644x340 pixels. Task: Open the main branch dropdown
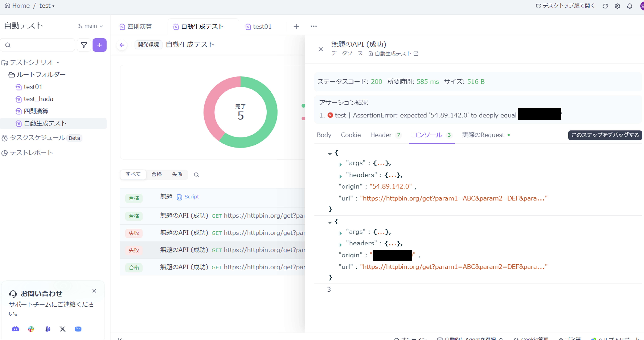point(91,26)
